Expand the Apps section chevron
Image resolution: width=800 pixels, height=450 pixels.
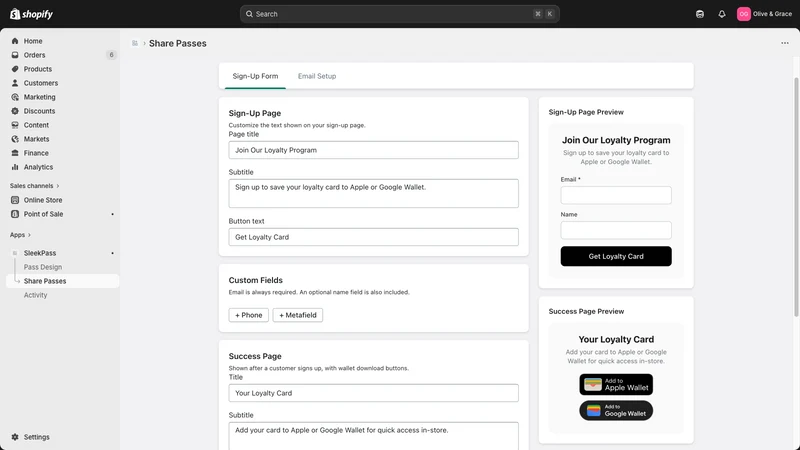click(x=29, y=235)
